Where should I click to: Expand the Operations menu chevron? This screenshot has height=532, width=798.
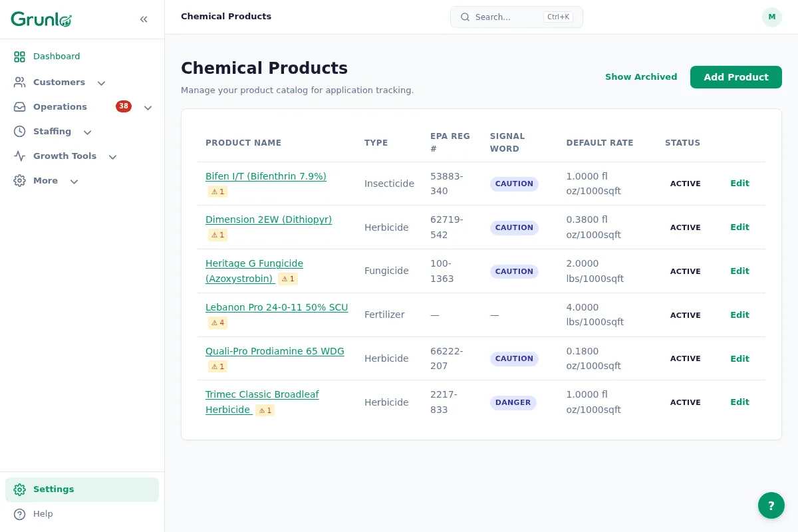[148, 108]
